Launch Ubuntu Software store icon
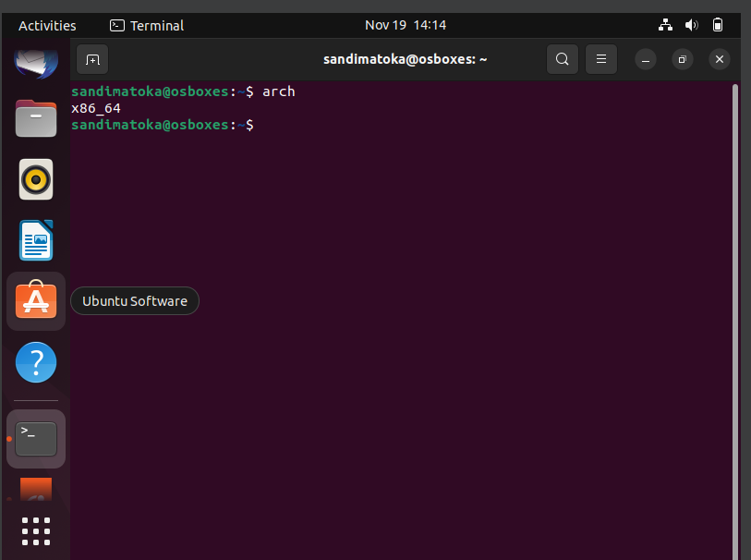Screen dimensions: 751x560 pos(36,301)
